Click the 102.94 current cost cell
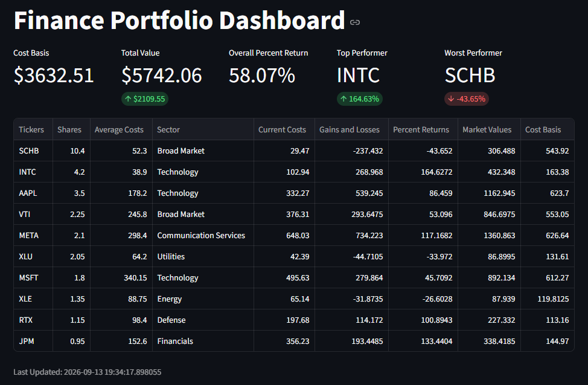588x385 pixels. click(284, 172)
